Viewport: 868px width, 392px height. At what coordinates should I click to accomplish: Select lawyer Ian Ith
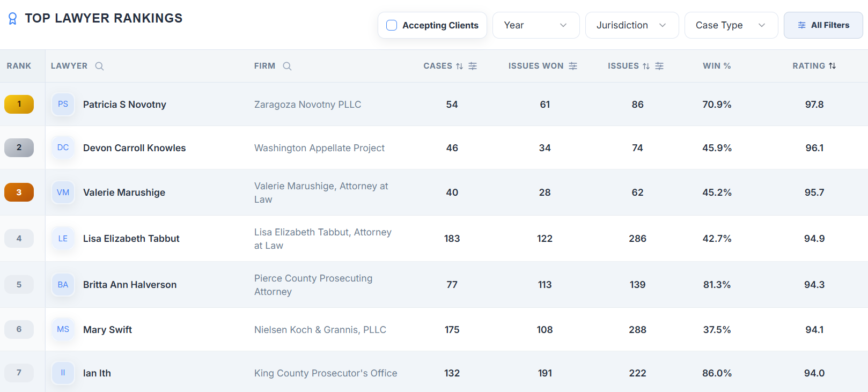coord(97,373)
